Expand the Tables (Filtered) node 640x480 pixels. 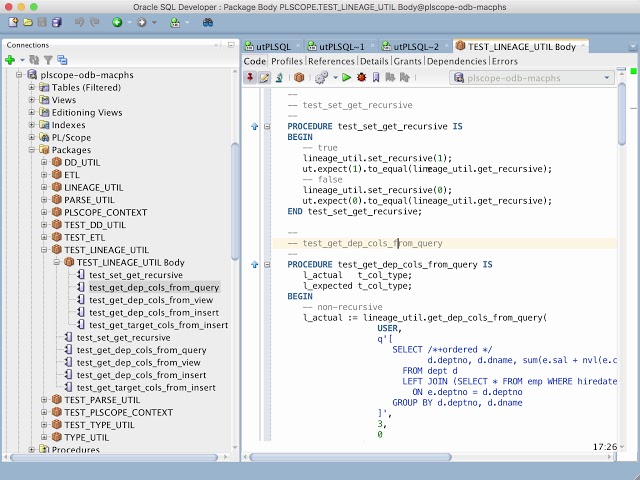tap(31, 87)
